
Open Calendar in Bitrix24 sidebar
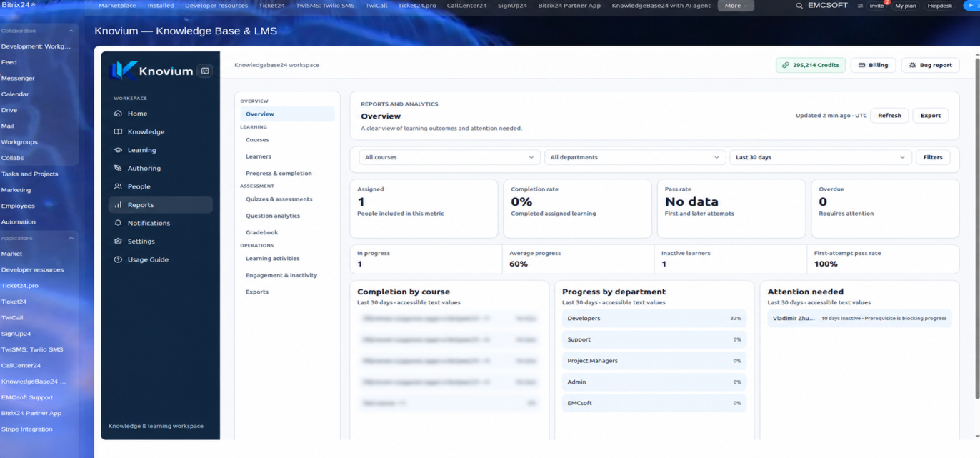pyautogui.click(x=15, y=94)
